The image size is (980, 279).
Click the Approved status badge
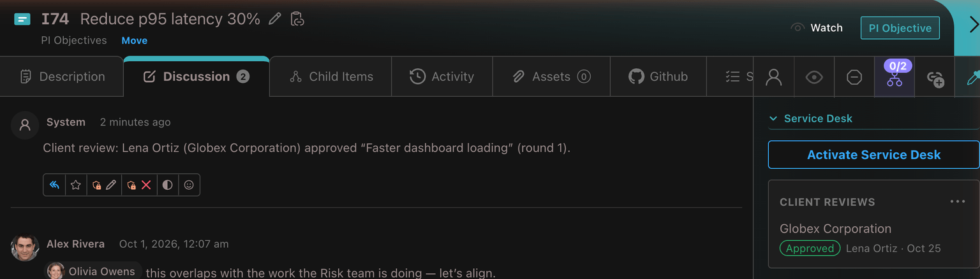coord(810,248)
